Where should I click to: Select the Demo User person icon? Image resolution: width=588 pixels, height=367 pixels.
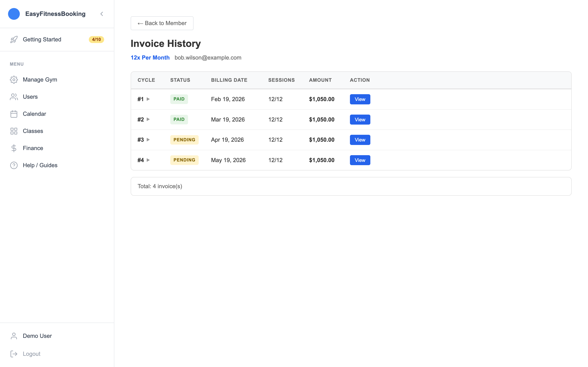[14, 336]
